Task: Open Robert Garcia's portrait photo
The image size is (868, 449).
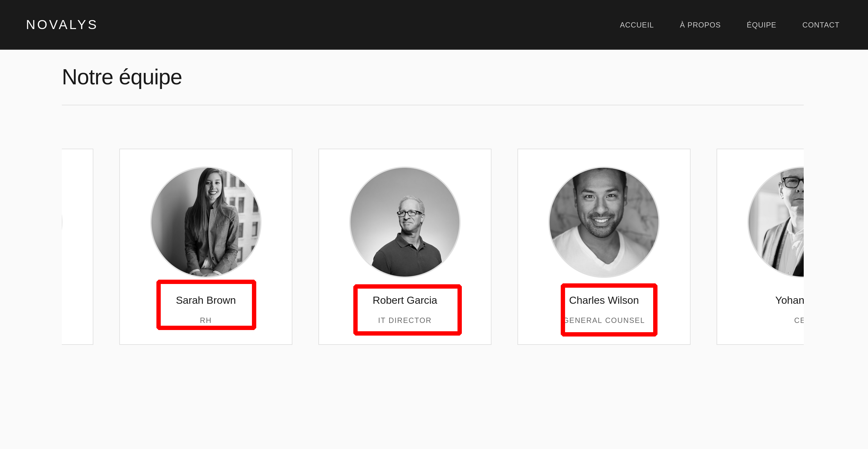Action: (405, 222)
